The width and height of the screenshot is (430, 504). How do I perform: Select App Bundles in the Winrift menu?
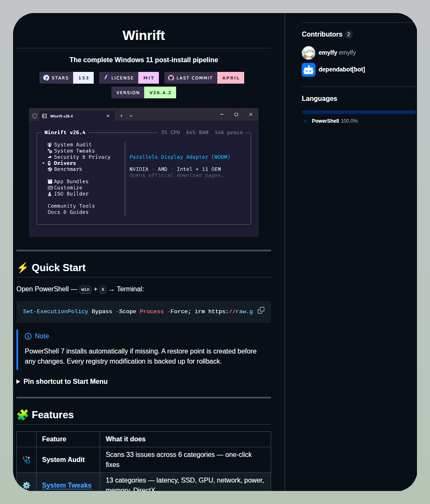(x=68, y=181)
